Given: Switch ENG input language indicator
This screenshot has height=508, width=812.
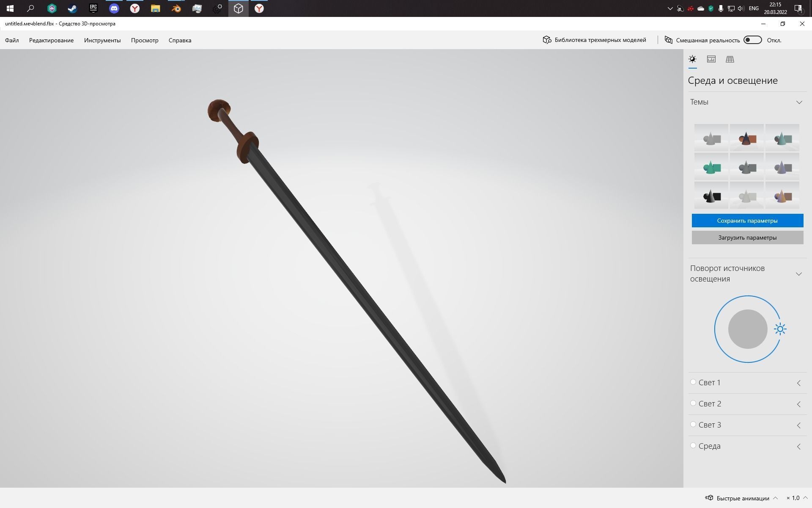Looking at the screenshot, I should [x=754, y=8].
